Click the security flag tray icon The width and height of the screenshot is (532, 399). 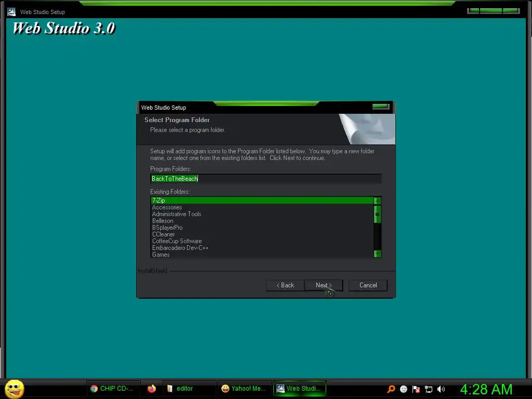click(416, 389)
